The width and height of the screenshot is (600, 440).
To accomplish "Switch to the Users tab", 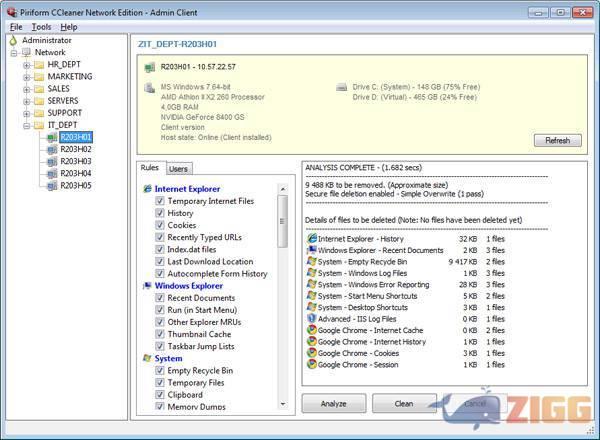I will [x=178, y=169].
